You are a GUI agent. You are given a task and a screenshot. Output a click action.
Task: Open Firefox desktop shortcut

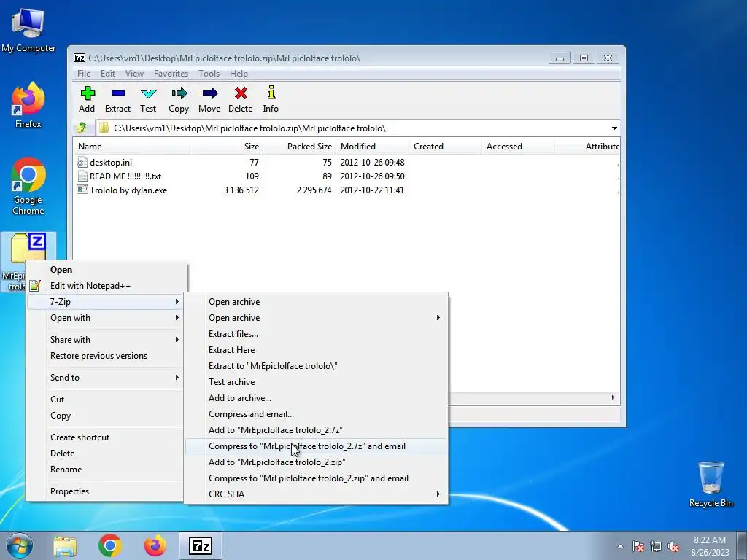pos(28,105)
